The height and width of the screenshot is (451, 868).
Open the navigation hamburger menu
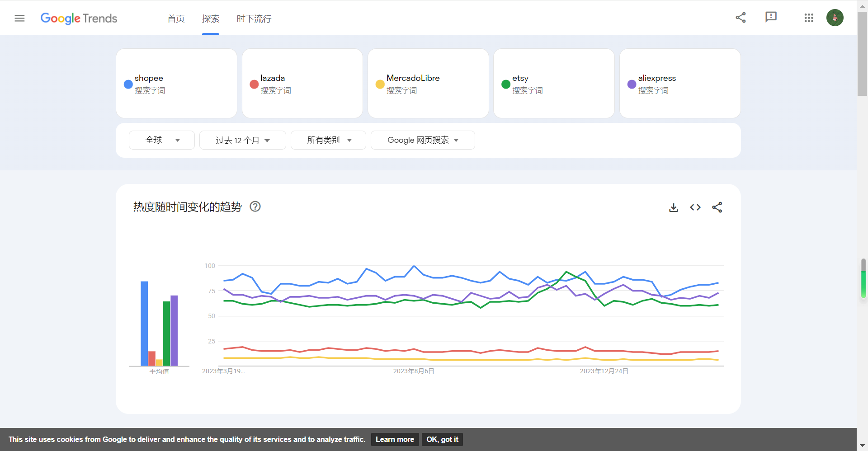pyautogui.click(x=19, y=18)
